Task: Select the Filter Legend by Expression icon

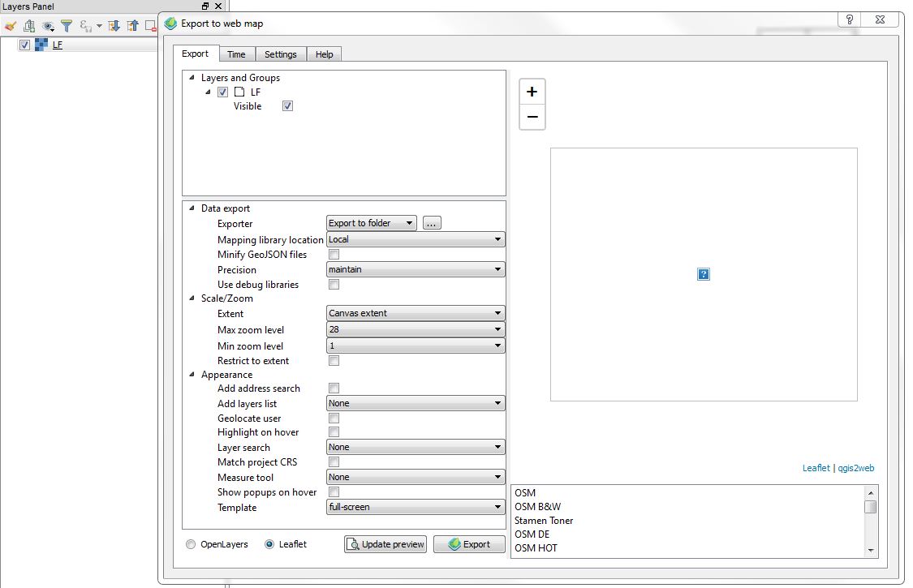Action: pyautogui.click(x=84, y=25)
